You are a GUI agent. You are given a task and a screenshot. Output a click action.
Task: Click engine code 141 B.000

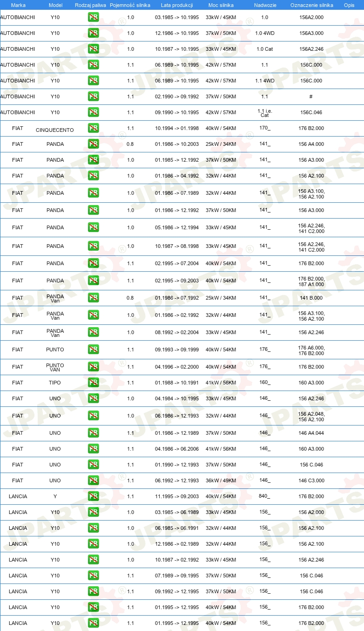(x=311, y=298)
